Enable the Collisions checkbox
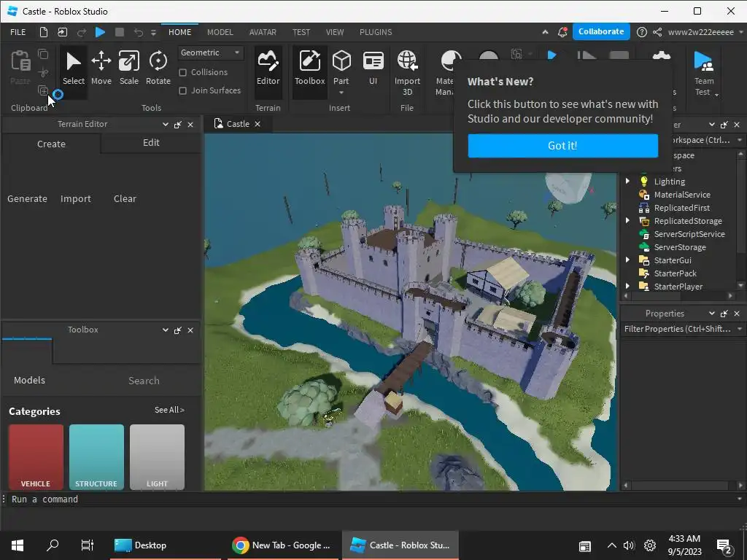Image resolution: width=747 pixels, height=560 pixels. (x=182, y=72)
